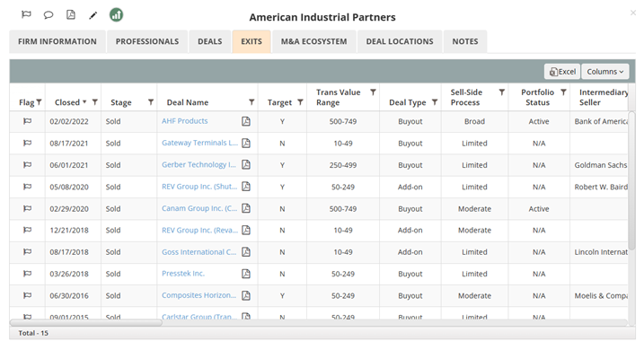Click the Stage column header
The width and height of the screenshot is (644, 341).
point(120,102)
